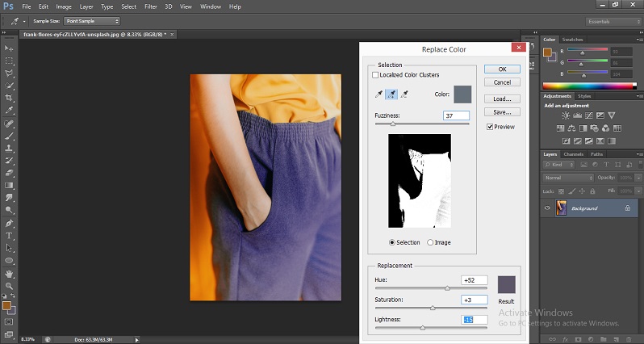Select the Eraser tool
The height and width of the screenshot is (344, 644).
pos(9,173)
